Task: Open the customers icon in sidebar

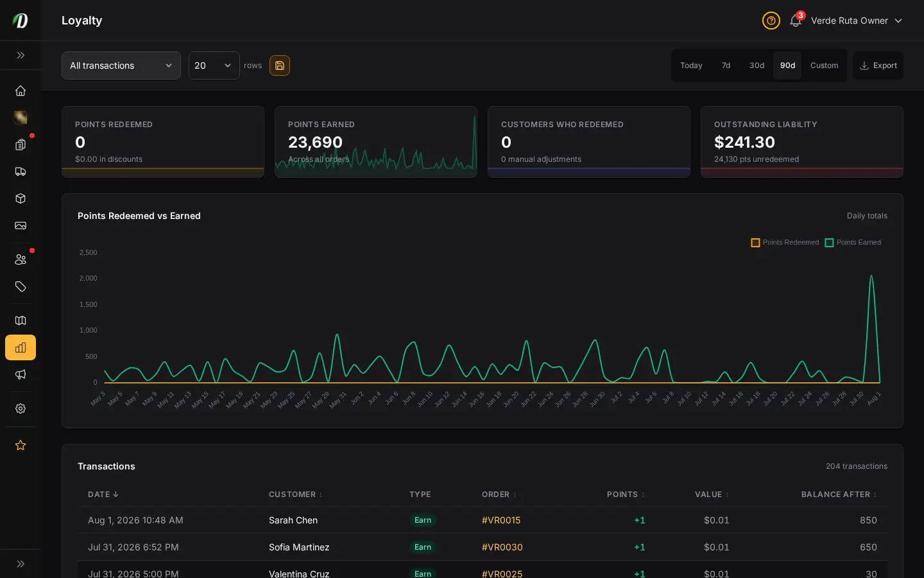Action: click(x=21, y=259)
